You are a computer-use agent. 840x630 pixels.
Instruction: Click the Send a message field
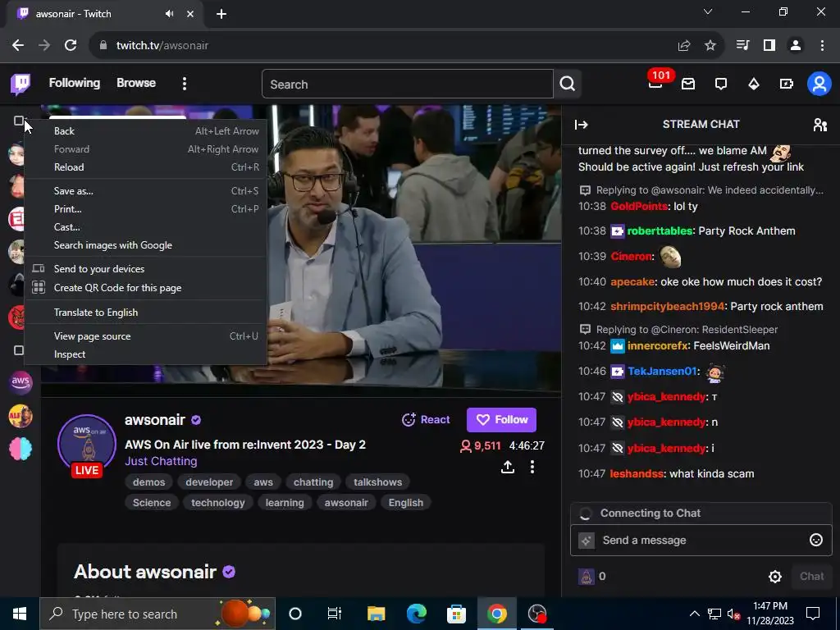tap(701, 540)
